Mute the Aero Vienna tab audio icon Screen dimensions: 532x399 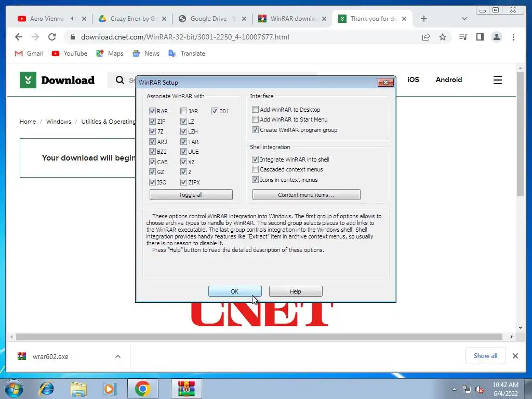pos(73,19)
